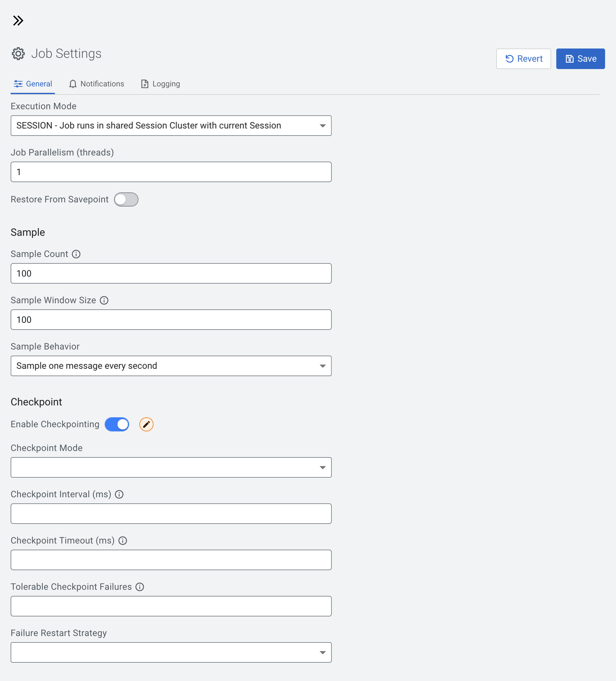
Task: Click the Tolerable Checkpoint Failures info icon
Action: (x=140, y=587)
